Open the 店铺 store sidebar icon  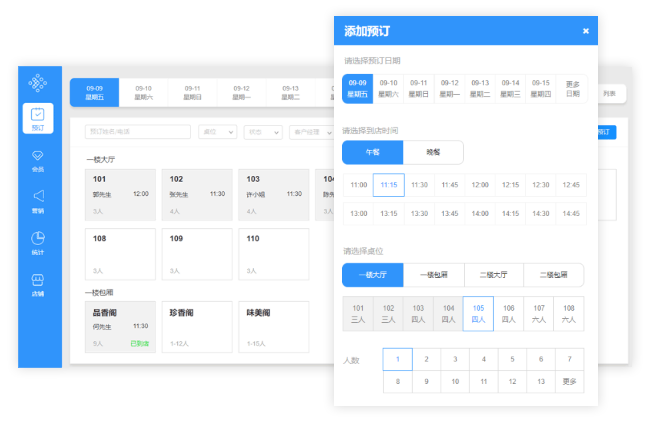pos(38,284)
